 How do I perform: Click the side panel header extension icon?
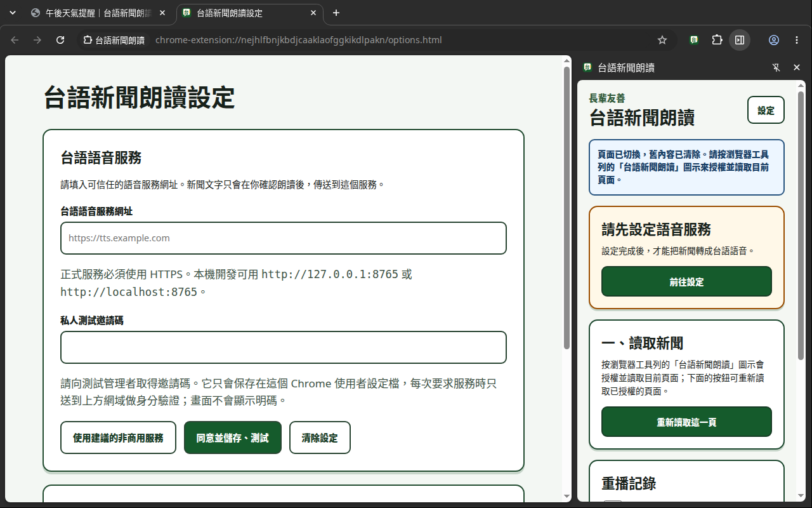point(587,67)
